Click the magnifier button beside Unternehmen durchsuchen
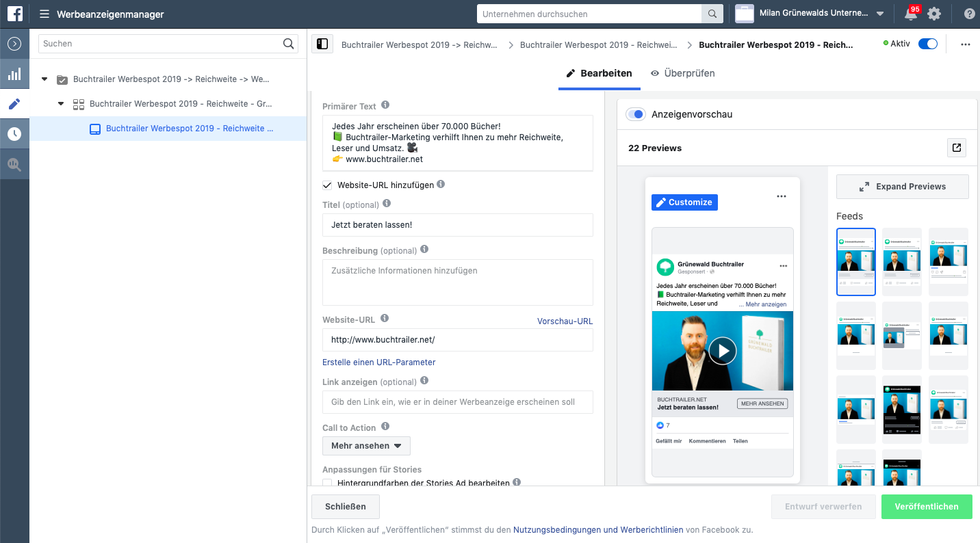The image size is (980, 543). tap(712, 14)
